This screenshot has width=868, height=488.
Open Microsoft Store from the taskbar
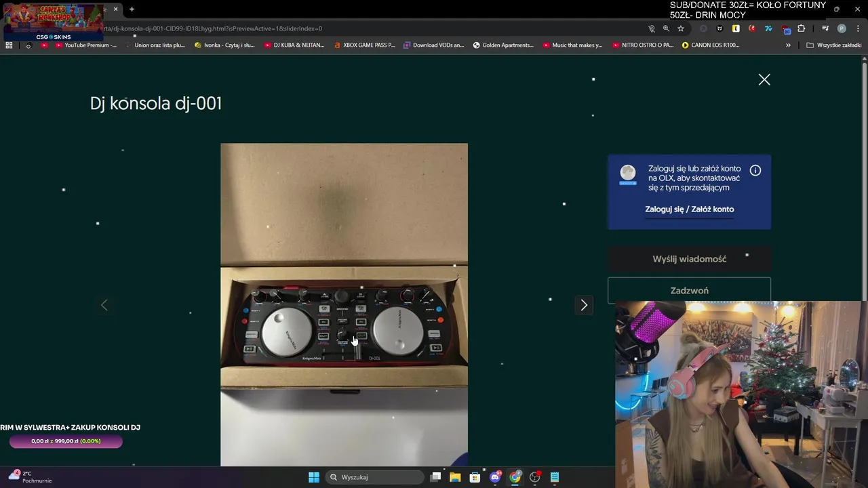(x=475, y=477)
